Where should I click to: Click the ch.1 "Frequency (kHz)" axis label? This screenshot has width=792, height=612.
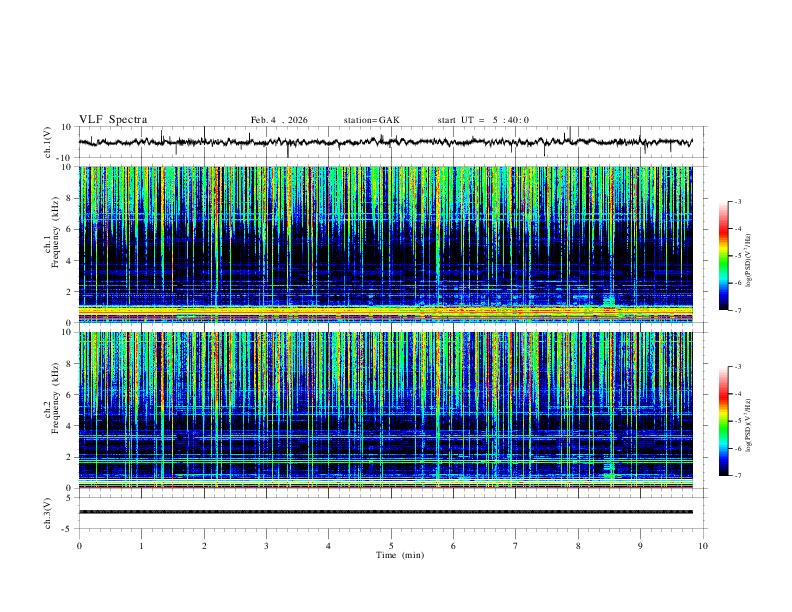click(x=55, y=232)
